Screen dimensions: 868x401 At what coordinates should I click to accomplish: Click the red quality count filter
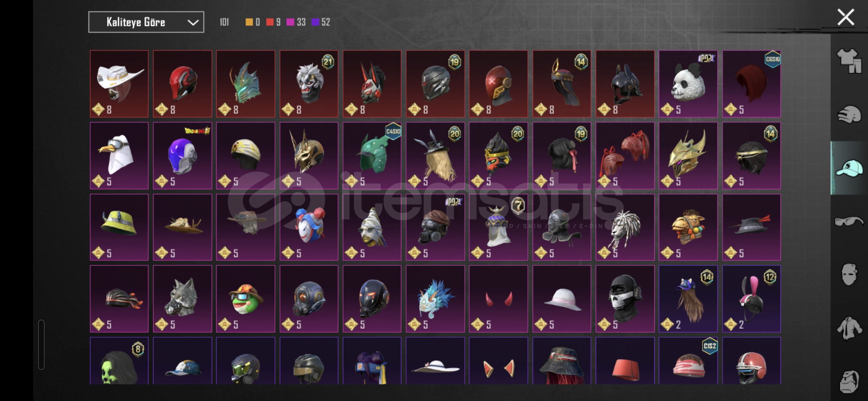(x=273, y=22)
